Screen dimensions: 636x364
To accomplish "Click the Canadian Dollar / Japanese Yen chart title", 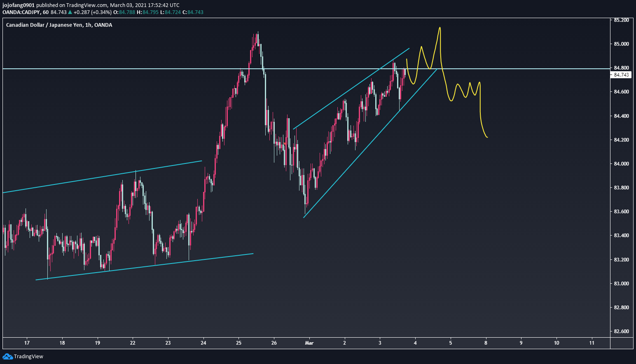I will click(x=59, y=25).
